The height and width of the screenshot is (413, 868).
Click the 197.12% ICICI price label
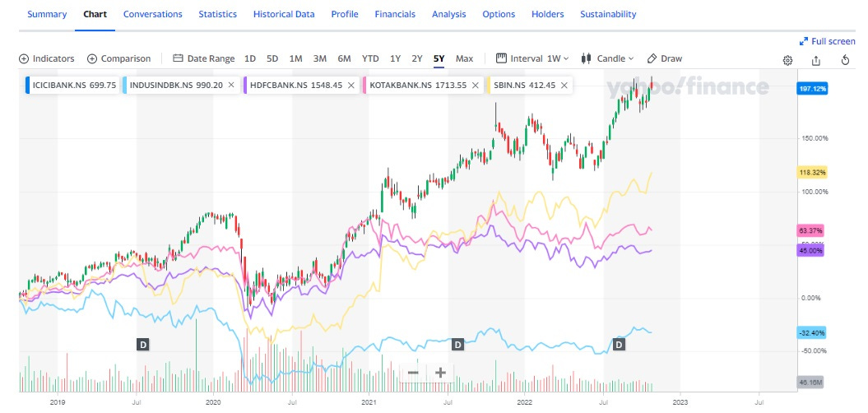click(x=813, y=89)
